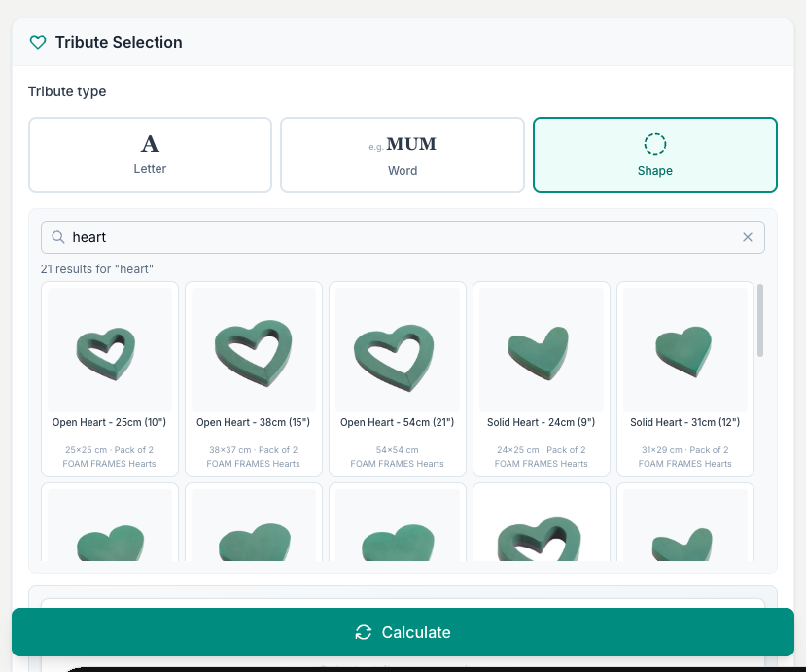This screenshot has height=672, width=806.
Task: Click the magnifier icon in search field
Action: pyautogui.click(x=58, y=237)
